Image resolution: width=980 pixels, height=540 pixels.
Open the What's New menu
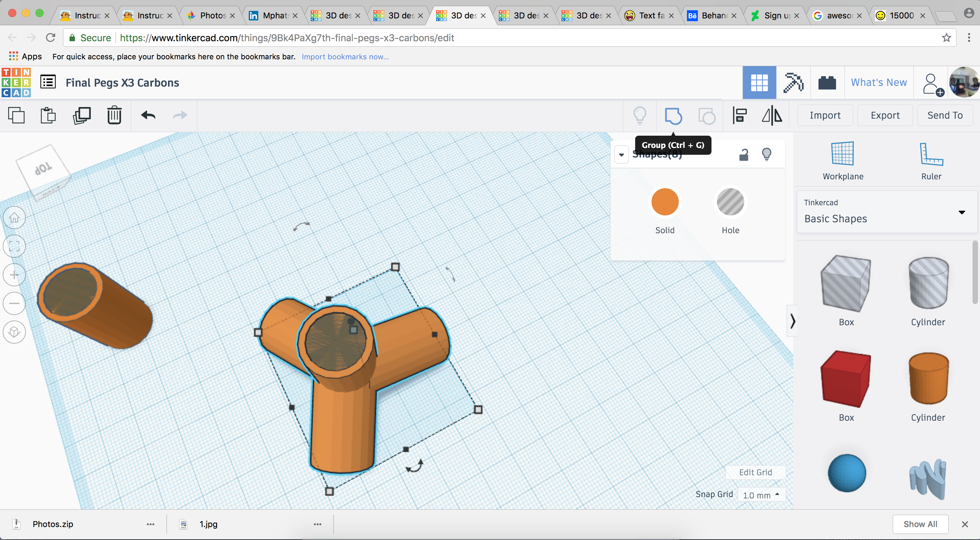pyautogui.click(x=878, y=82)
